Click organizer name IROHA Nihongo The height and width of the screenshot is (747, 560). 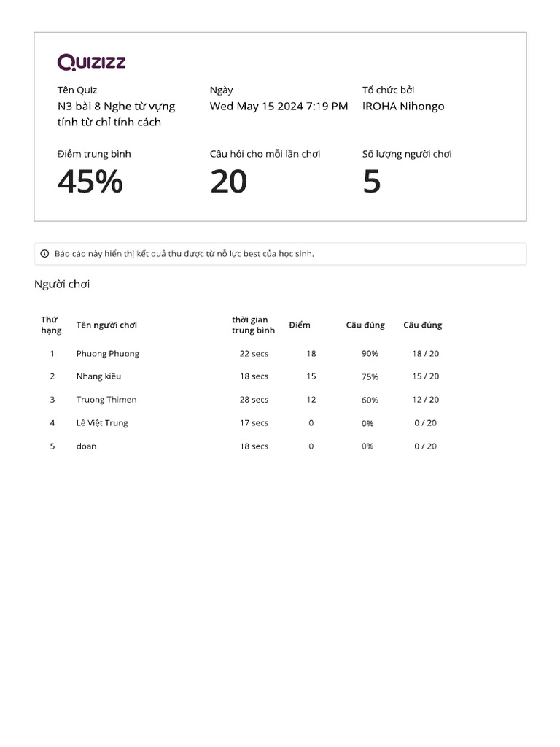(x=403, y=107)
